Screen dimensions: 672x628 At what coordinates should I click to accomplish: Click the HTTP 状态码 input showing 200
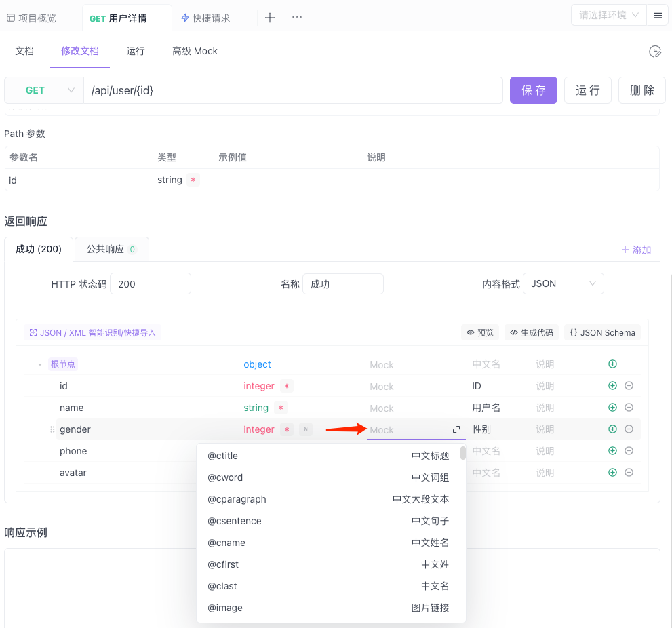(x=151, y=283)
